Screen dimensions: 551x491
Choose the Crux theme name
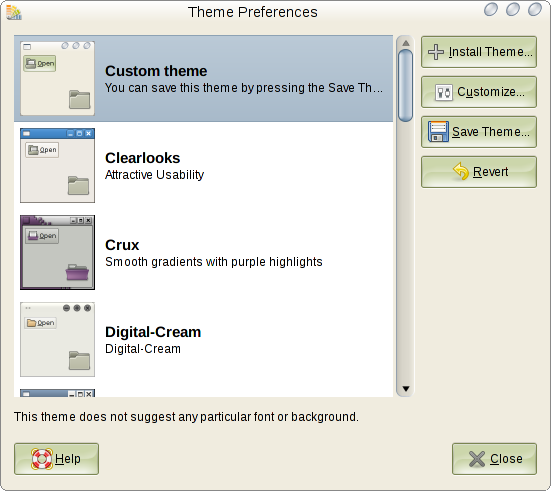[122, 245]
